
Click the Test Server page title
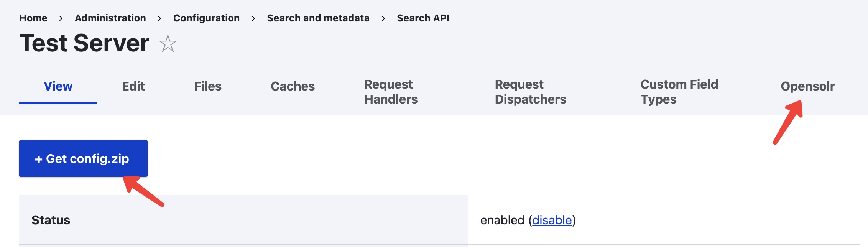(84, 43)
